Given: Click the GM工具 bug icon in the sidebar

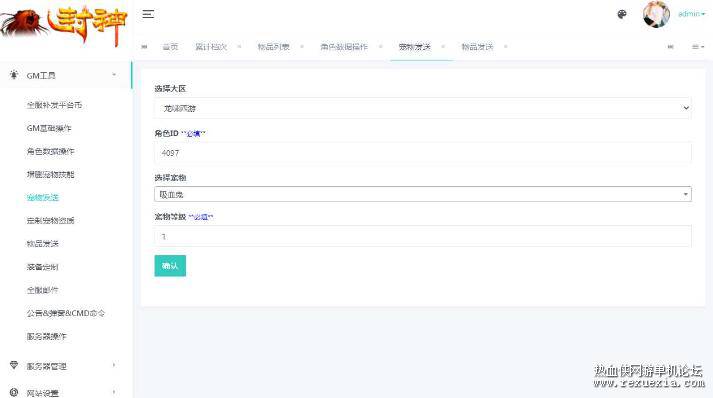Looking at the screenshot, I should (14, 75).
